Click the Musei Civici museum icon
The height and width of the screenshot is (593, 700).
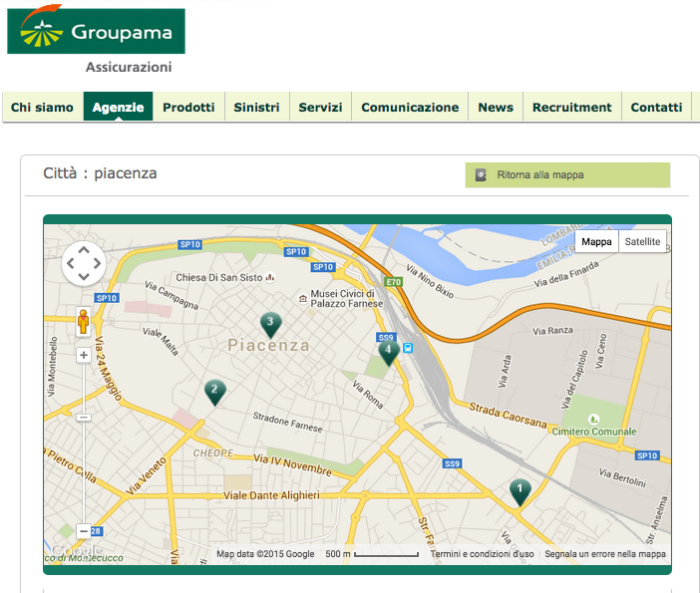(303, 299)
